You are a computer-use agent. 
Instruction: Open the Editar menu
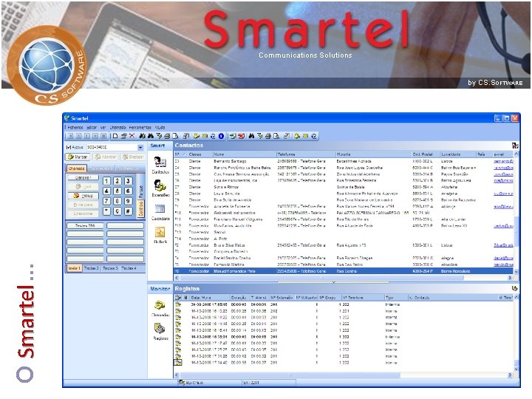click(x=92, y=128)
